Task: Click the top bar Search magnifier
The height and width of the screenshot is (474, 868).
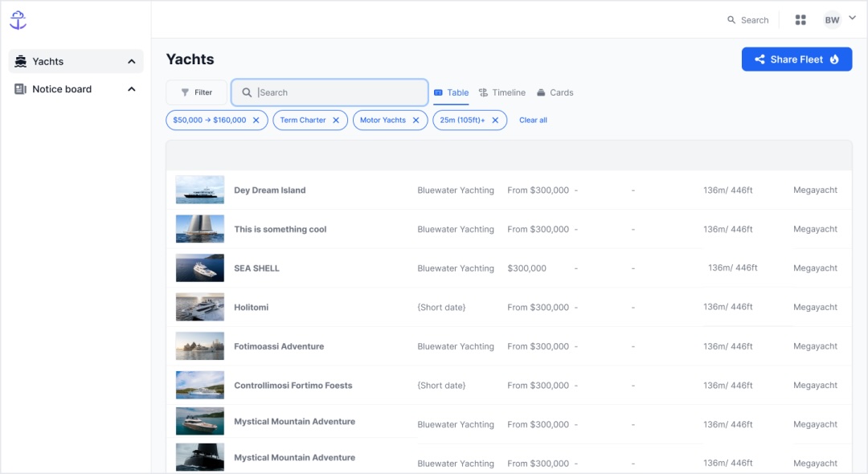Action: 731,20
